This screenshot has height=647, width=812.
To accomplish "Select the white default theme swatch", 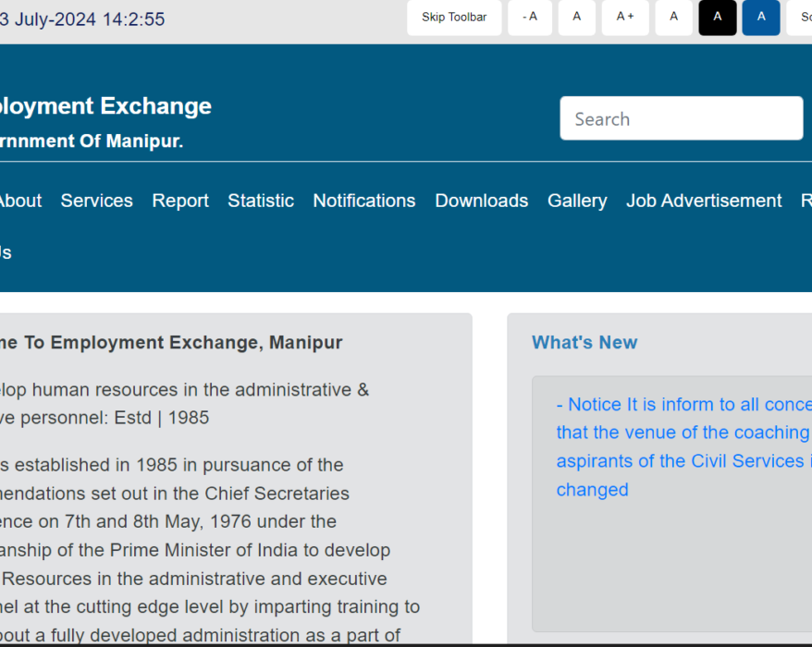I will pos(673,18).
